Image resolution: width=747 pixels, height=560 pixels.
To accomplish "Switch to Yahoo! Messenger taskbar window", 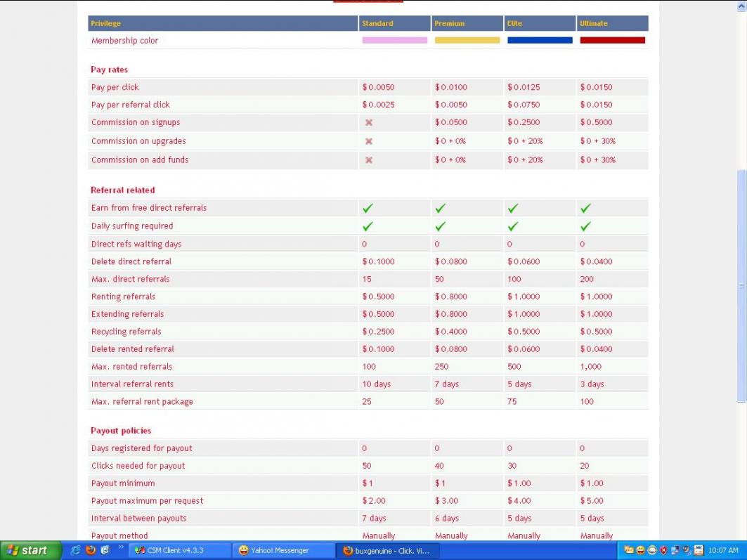I will 283,550.
